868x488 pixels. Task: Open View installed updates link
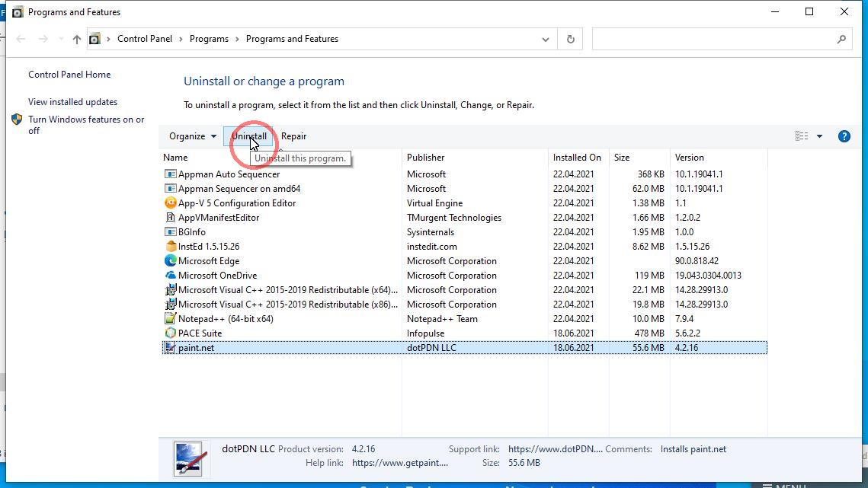[72, 102]
